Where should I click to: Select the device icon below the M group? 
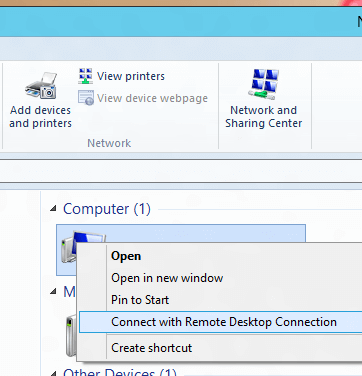[71, 336]
